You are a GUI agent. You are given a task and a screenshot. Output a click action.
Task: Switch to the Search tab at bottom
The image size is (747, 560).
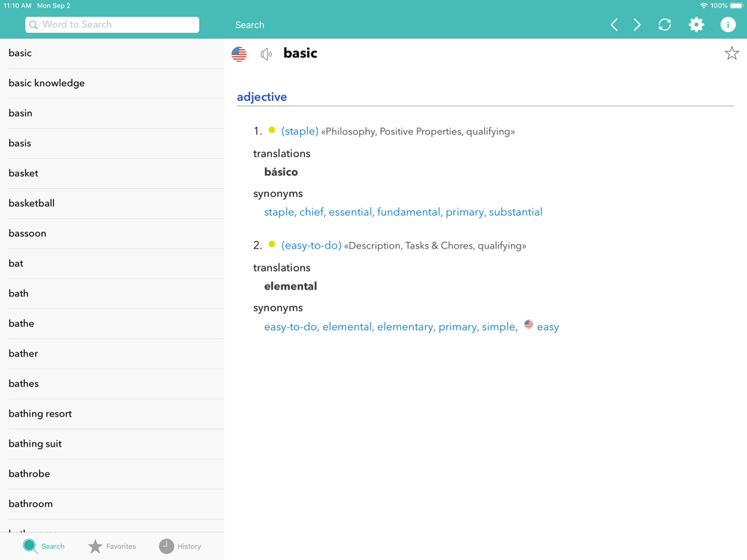44,547
